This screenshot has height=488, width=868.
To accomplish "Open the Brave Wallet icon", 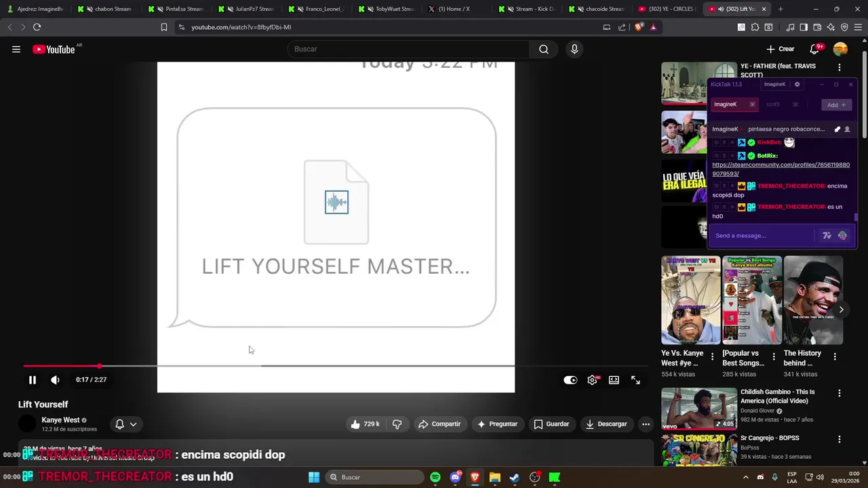I will tap(817, 27).
